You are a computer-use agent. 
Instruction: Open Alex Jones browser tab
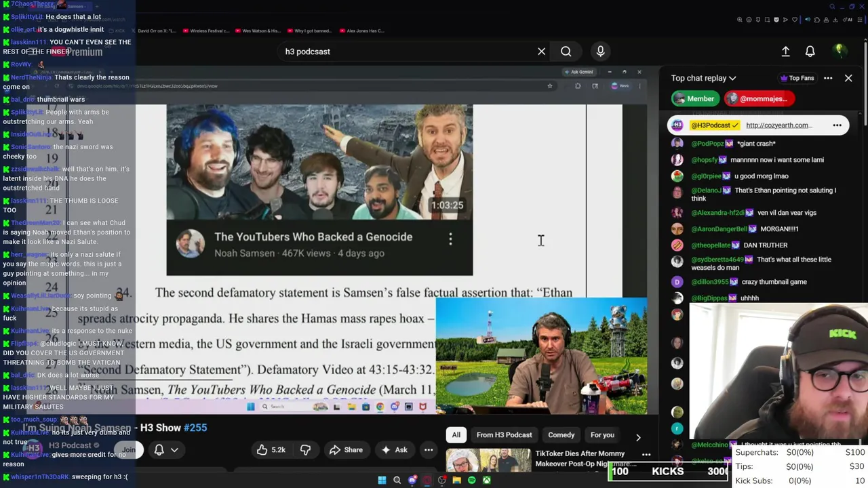point(362,31)
